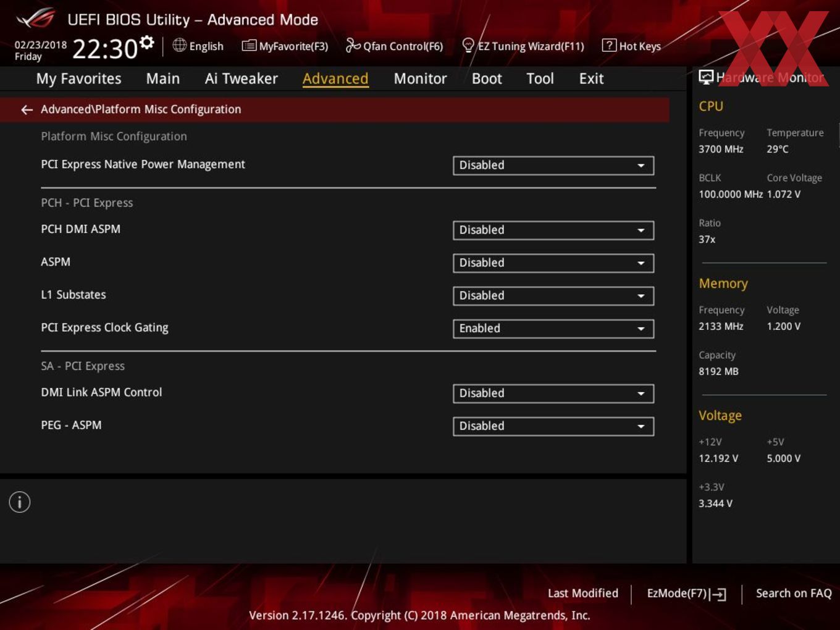Image resolution: width=840 pixels, height=630 pixels.
Task: Show Hot Keys help
Action: [x=631, y=46]
